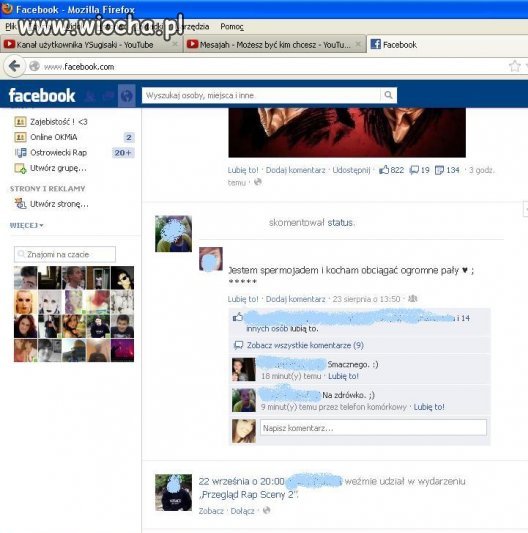
Task: Click Dołącz link for the event
Action: pos(242,511)
